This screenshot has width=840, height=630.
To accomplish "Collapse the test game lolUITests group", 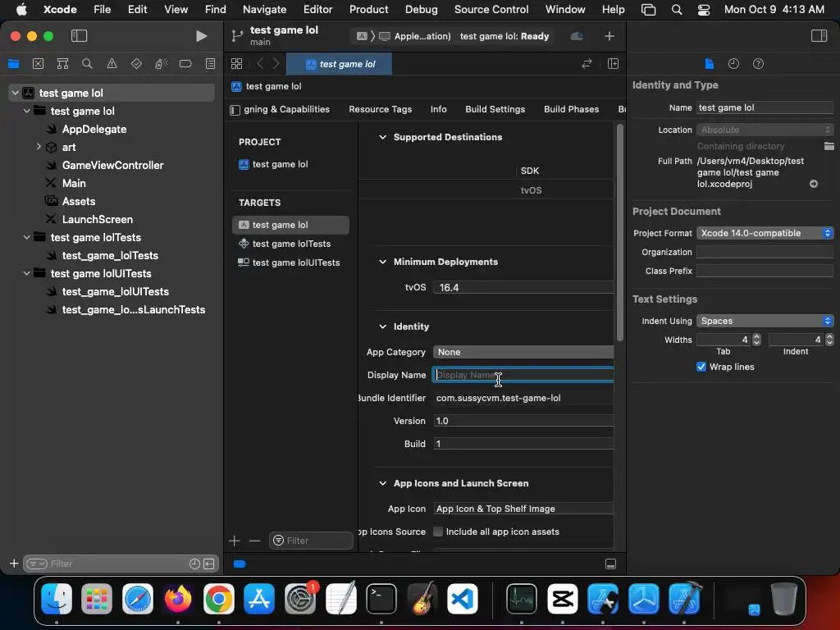I will (26, 272).
